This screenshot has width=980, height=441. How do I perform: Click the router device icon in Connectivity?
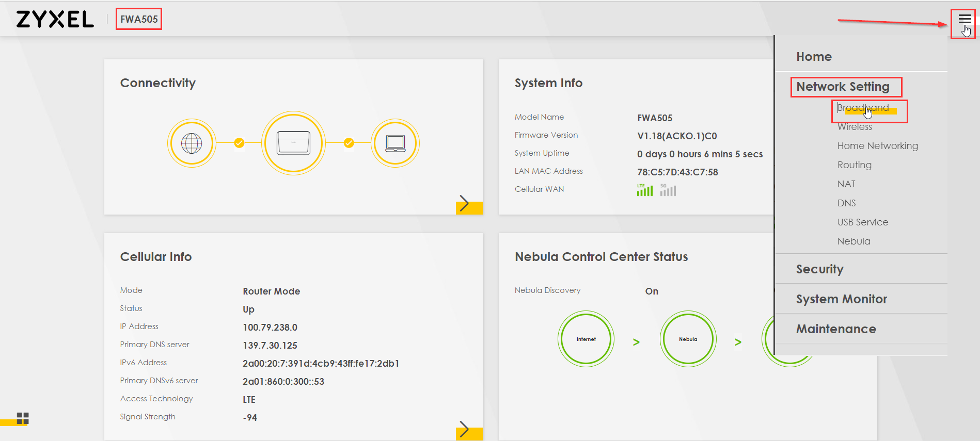coord(293,143)
